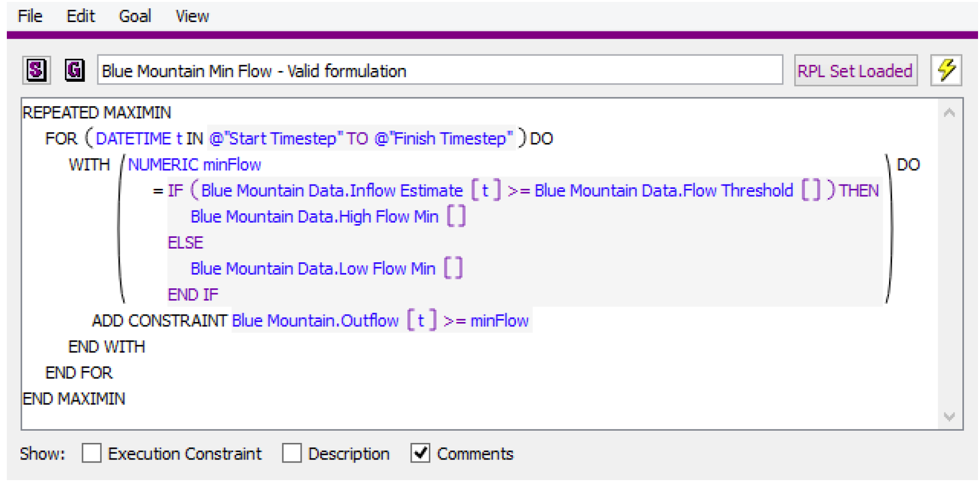Click the purple S set icon

(37, 70)
